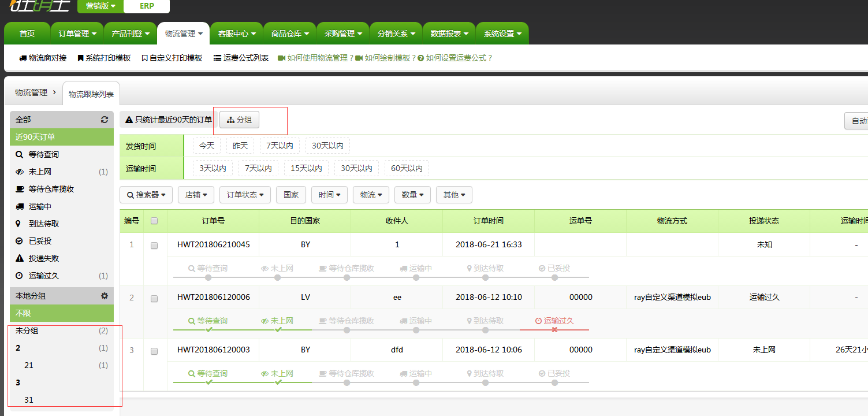
Task: Click the 国家 filter button
Action: click(291, 195)
